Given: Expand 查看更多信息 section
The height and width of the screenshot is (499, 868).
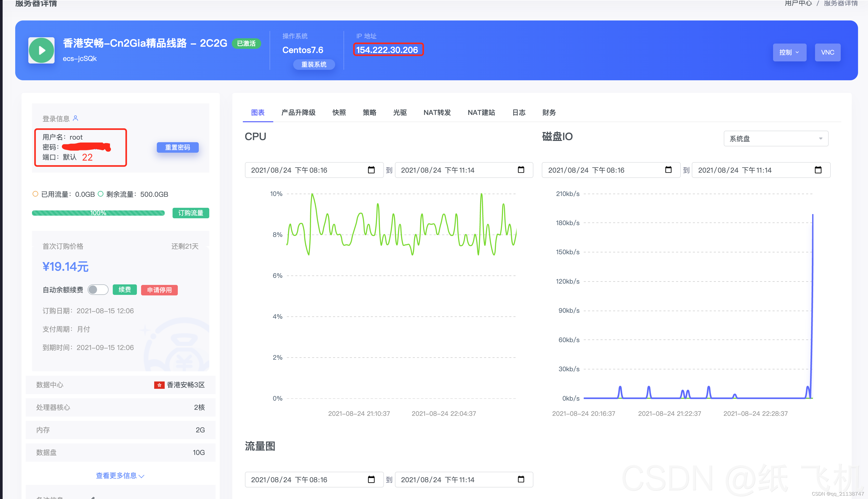Looking at the screenshot, I should (120, 476).
